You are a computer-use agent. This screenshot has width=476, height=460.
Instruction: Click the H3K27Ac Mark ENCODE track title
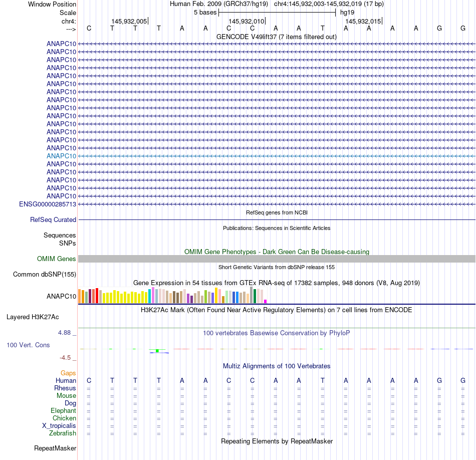coord(277,310)
